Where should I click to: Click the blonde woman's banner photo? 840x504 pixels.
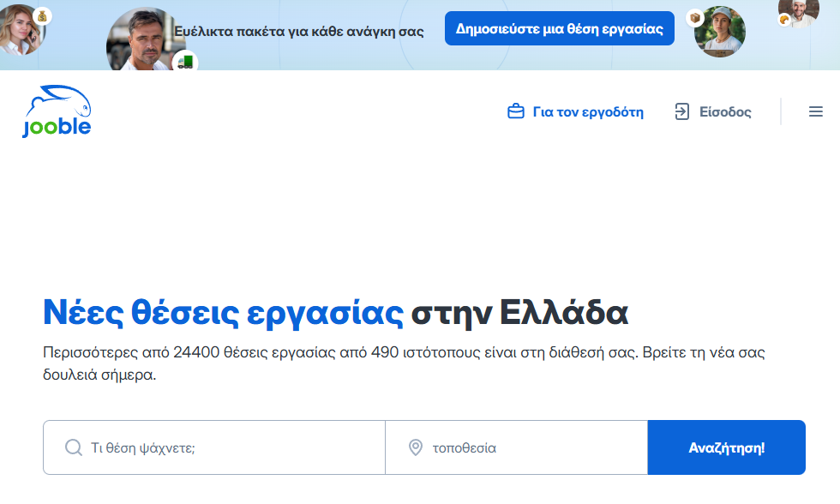tap(21, 30)
